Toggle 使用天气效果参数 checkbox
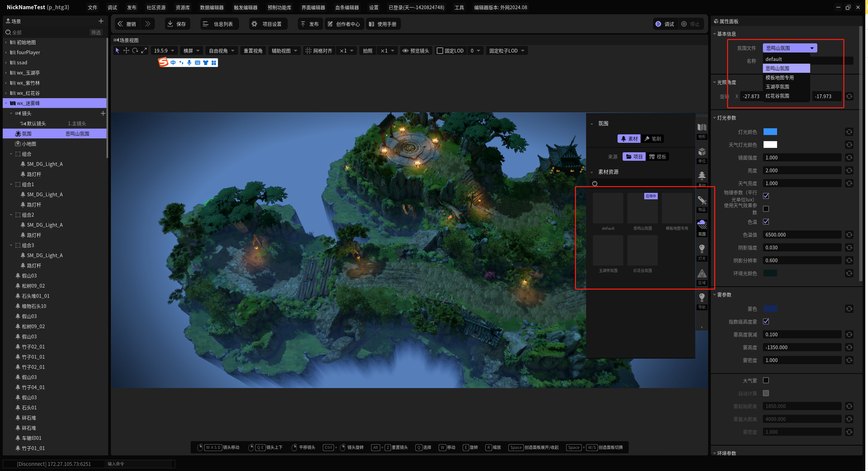 (766, 209)
